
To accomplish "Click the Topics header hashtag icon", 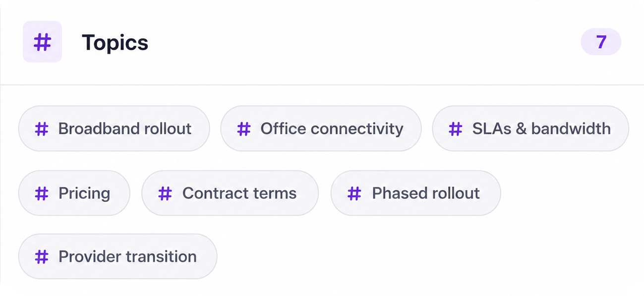I will (42, 42).
